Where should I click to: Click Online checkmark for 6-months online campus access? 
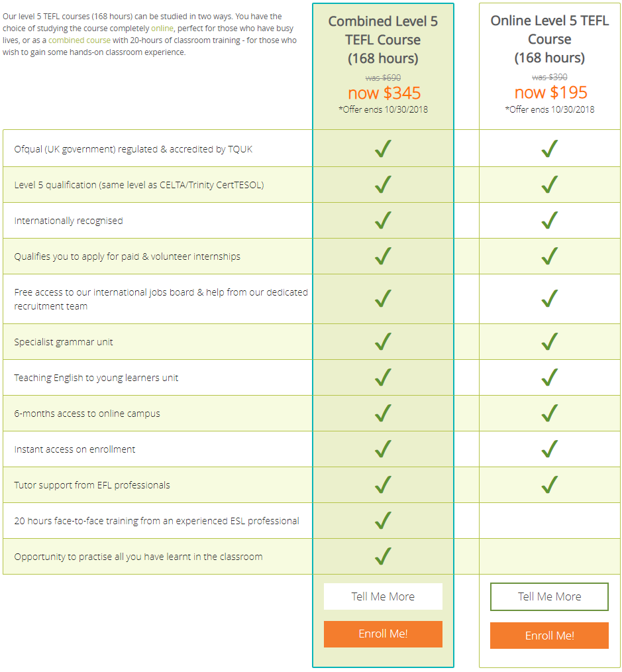[x=550, y=413]
